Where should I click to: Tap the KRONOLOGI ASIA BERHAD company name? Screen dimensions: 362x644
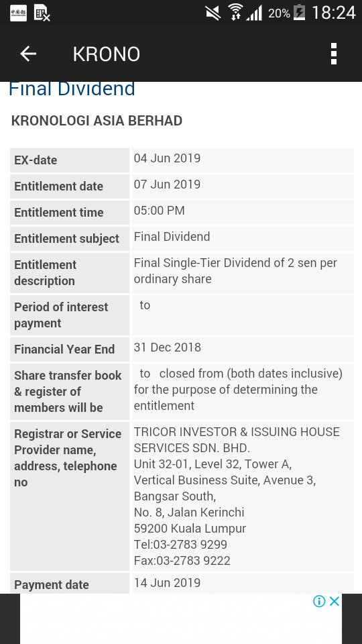[x=97, y=121]
